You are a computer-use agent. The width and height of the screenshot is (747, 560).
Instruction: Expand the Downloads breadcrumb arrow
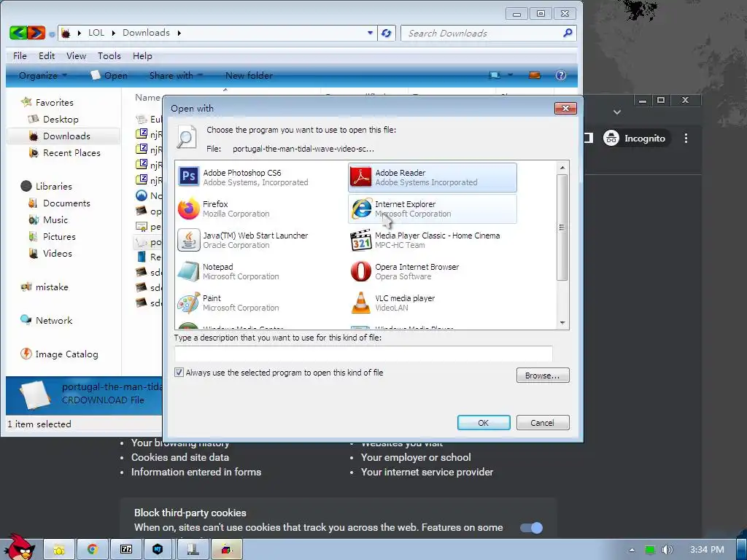point(179,33)
